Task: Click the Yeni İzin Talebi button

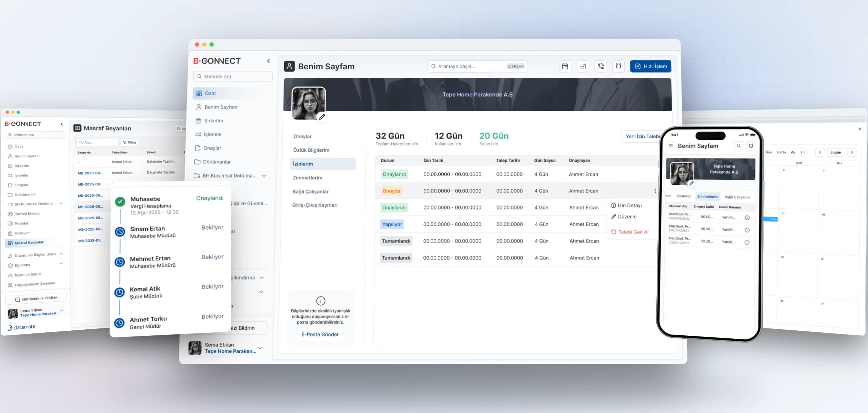Action: [x=642, y=136]
